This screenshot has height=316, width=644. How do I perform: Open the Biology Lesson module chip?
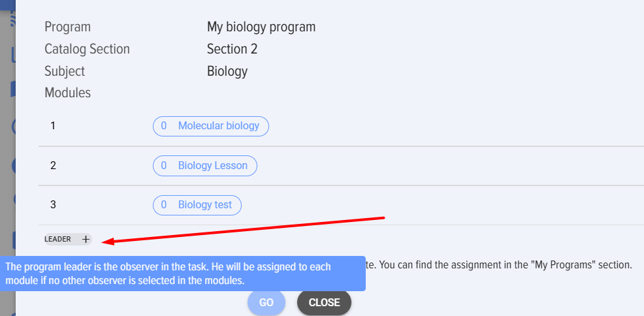pyautogui.click(x=204, y=166)
